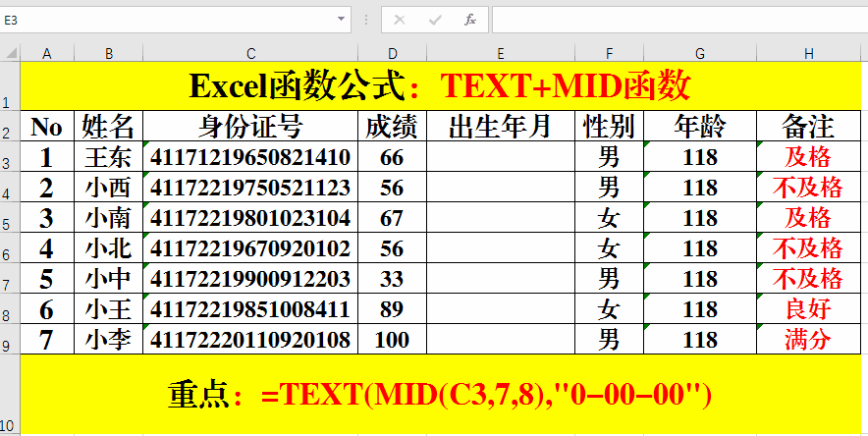This screenshot has width=868, height=436.
Task: Select column G header
Action: pos(700,53)
